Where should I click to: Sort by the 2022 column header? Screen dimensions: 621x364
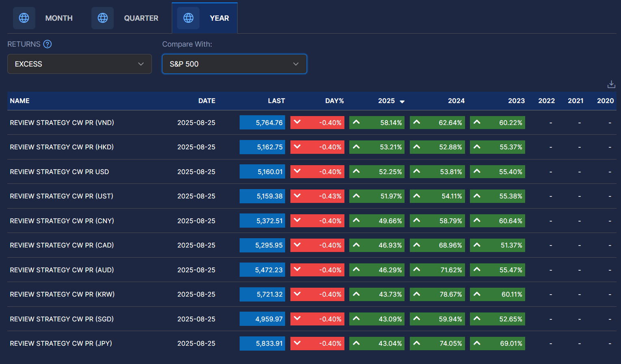tap(546, 101)
